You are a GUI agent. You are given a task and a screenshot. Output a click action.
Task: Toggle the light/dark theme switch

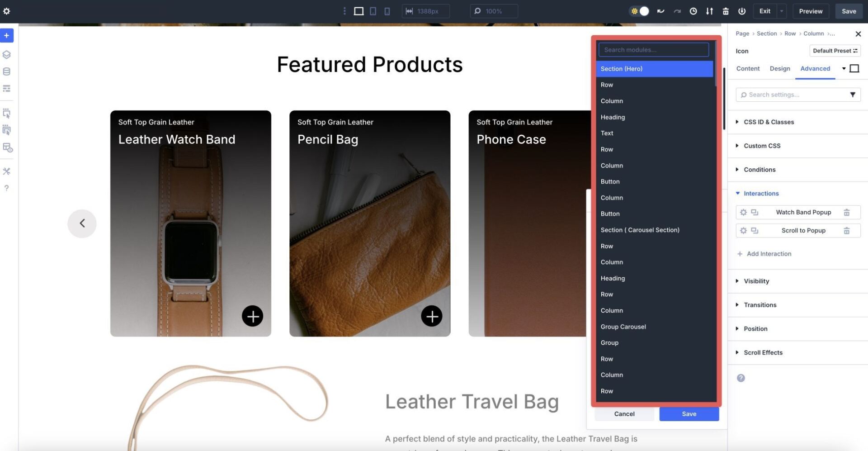639,11
